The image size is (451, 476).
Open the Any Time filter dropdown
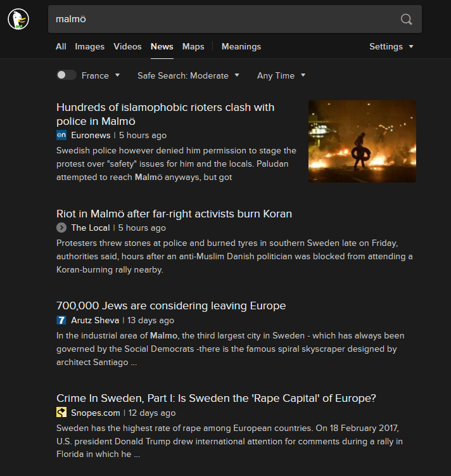pos(281,75)
